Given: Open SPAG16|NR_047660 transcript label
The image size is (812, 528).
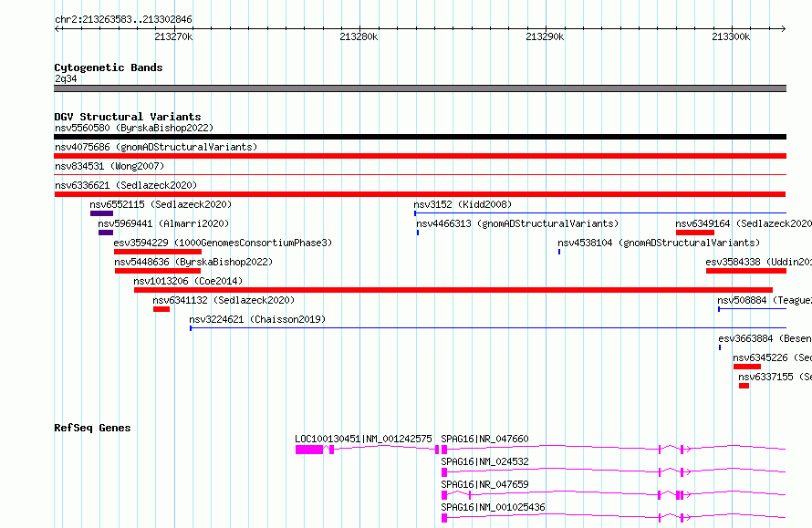Looking at the screenshot, I should point(484,439).
